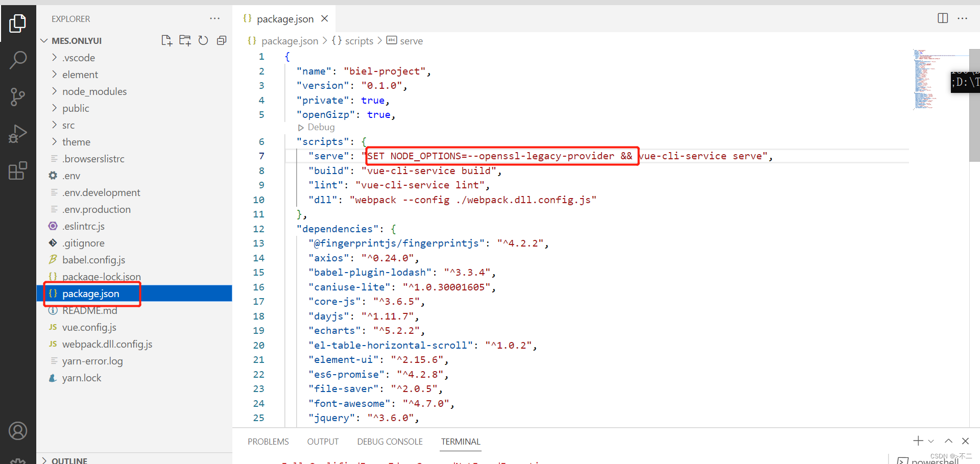Select the package.json editor tab
The width and height of the screenshot is (980, 464).
click(284, 19)
